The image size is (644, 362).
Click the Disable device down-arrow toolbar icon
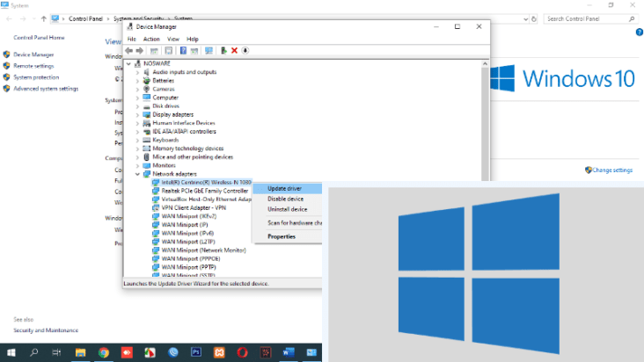pyautogui.click(x=245, y=50)
